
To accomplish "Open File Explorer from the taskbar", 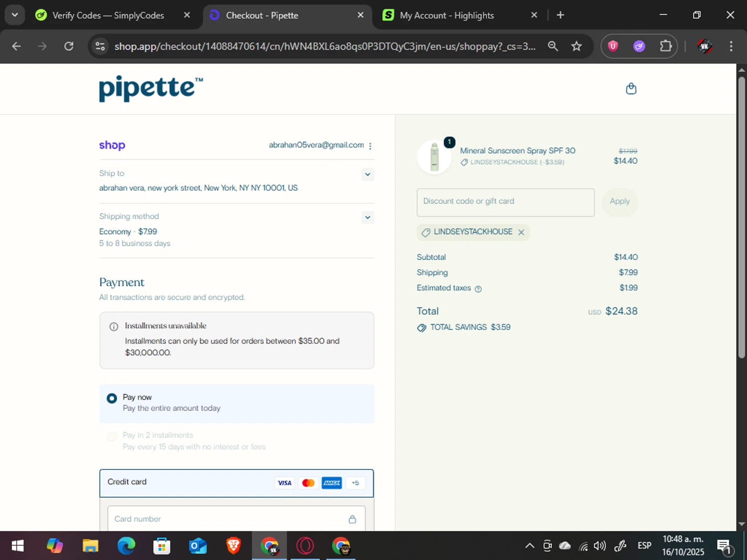I will click(91, 546).
